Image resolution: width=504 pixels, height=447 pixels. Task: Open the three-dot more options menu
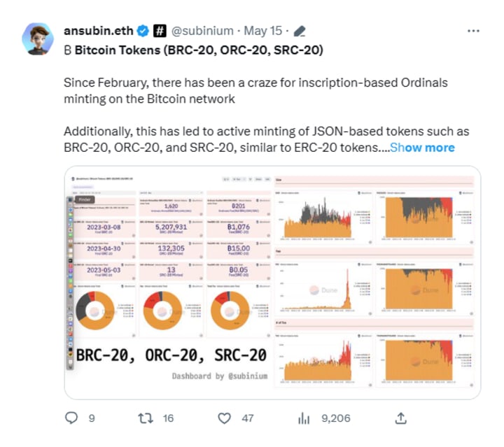pyautogui.click(x=473, y=31)
